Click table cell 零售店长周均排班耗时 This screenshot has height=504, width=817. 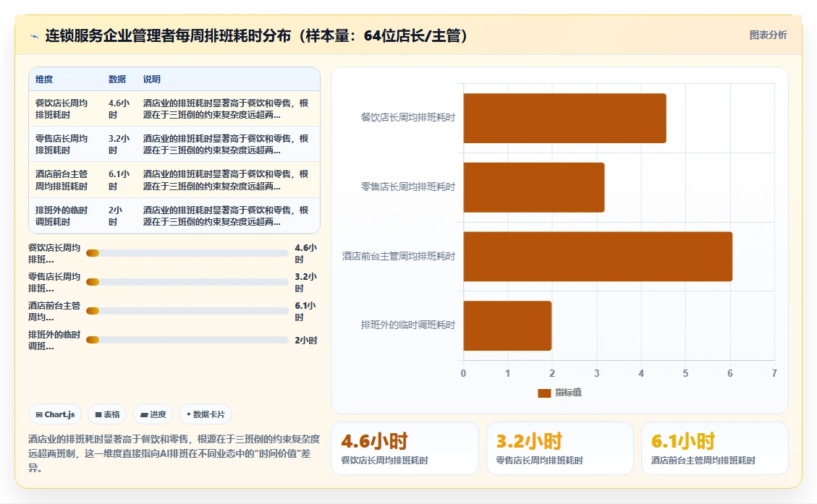point(62,144)
